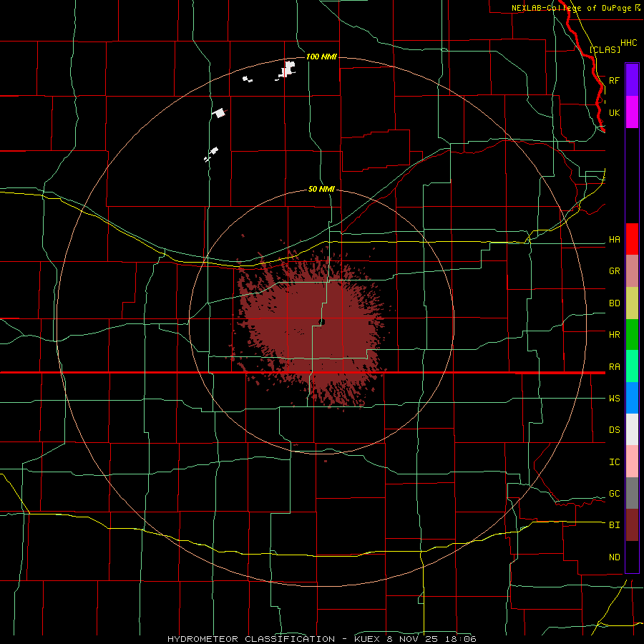Click the 'WS' legend label
644x644 pixels.
[615, 399]
